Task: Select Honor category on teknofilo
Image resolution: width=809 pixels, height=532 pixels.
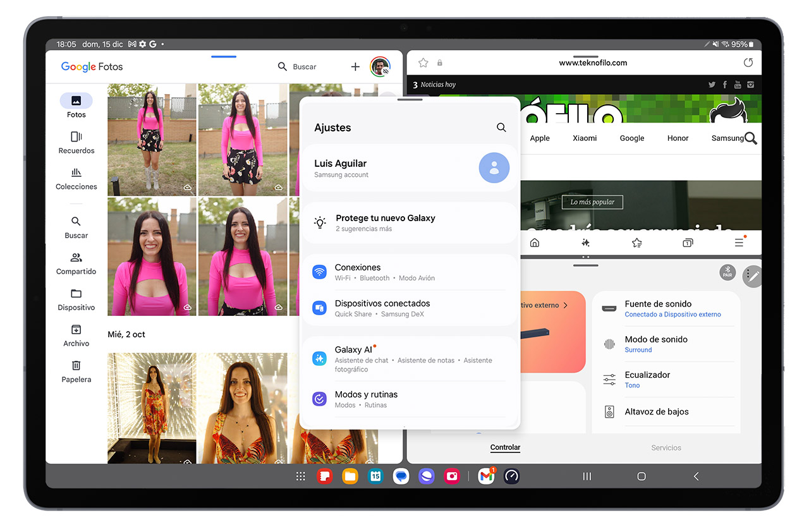Action: tap(678, 138)
